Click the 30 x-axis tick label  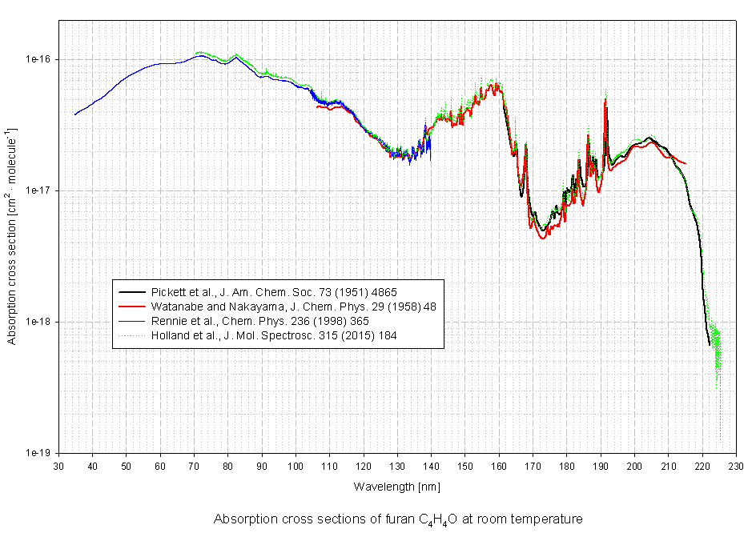58,467
